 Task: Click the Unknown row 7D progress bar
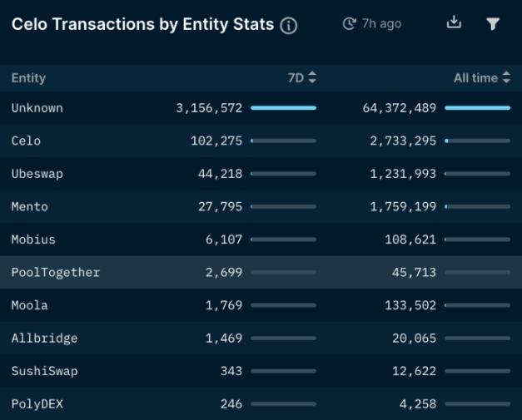click(283, 108)
